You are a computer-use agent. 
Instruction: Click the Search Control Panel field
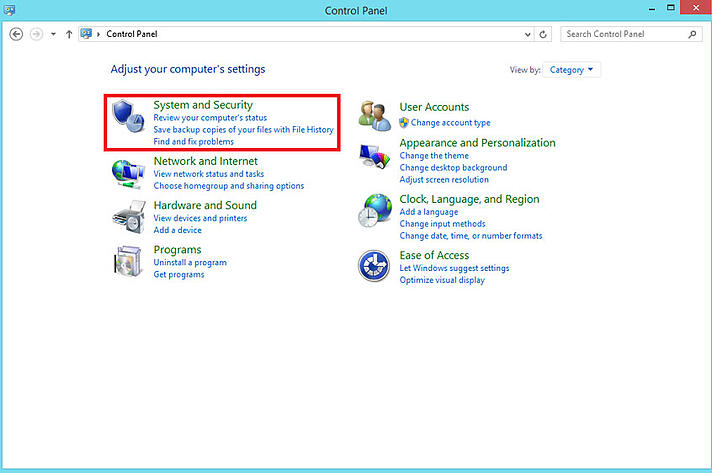coord(632,34)
